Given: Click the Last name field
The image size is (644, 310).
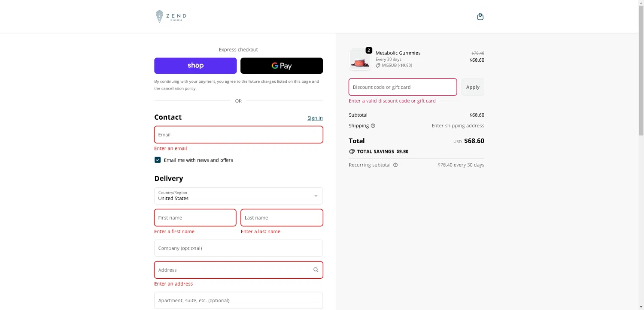Looking at the screenshot, I should pyautogui.click(x=282, y=218).
